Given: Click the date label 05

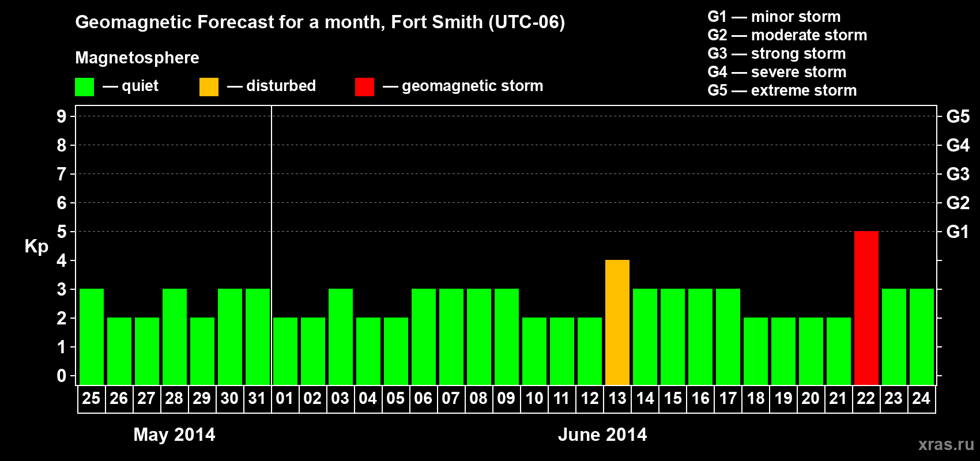Looking at the screenshot, I should tap(395, 398).
